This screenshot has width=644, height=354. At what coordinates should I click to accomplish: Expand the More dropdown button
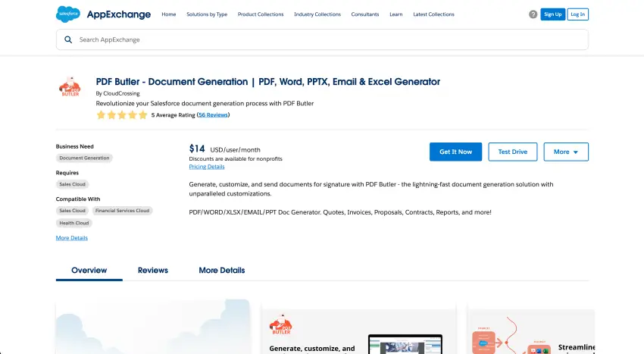point(566,152)
